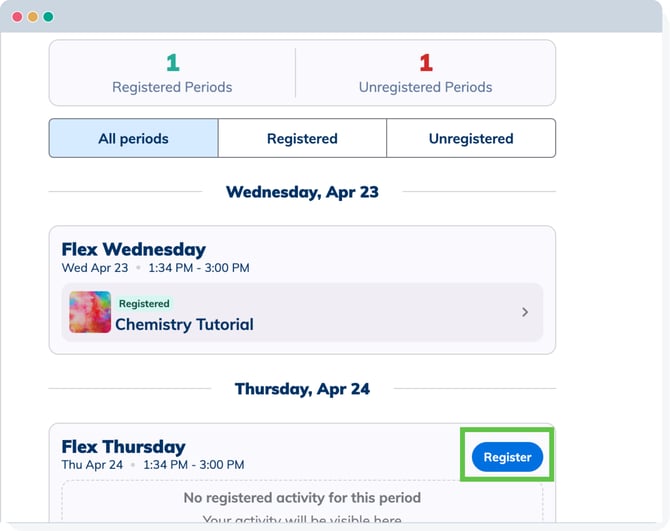Click the Wednesday, Apr 23 date header
Image resolution: width=670 pixels, height=531 pixels.
[302, 192]
